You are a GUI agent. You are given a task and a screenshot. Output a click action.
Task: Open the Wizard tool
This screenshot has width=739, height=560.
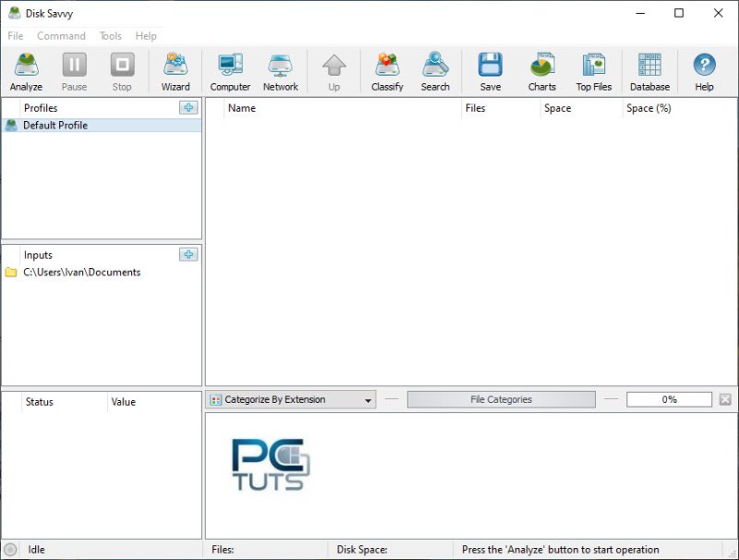176,71
